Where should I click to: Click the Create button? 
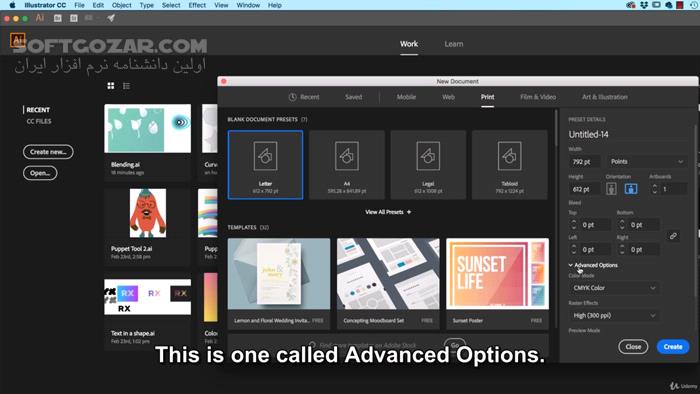(673, 347)
